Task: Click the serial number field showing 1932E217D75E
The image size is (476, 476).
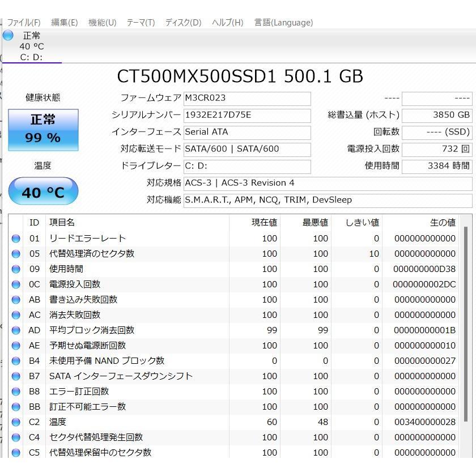Action: 247,115
